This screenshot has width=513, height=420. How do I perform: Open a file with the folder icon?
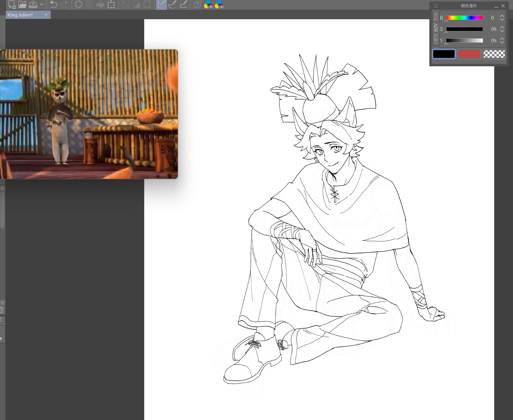pyautogui.click(x=22, y=4)
